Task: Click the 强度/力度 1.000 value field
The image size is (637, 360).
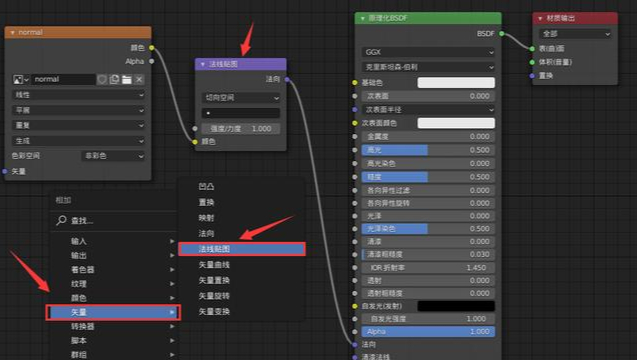Action: click(x=241, y=129)
